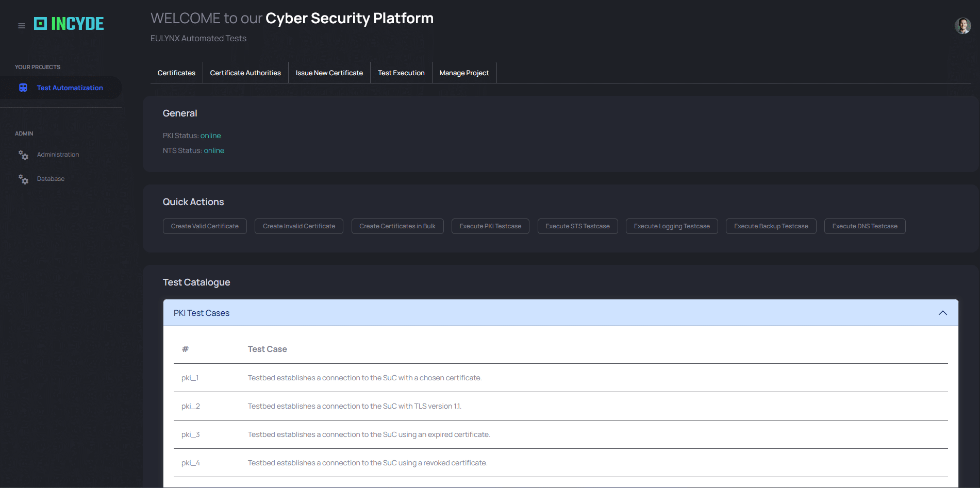Click the train icon beside Test Automatization
The image size is (980, 488).
23,88
